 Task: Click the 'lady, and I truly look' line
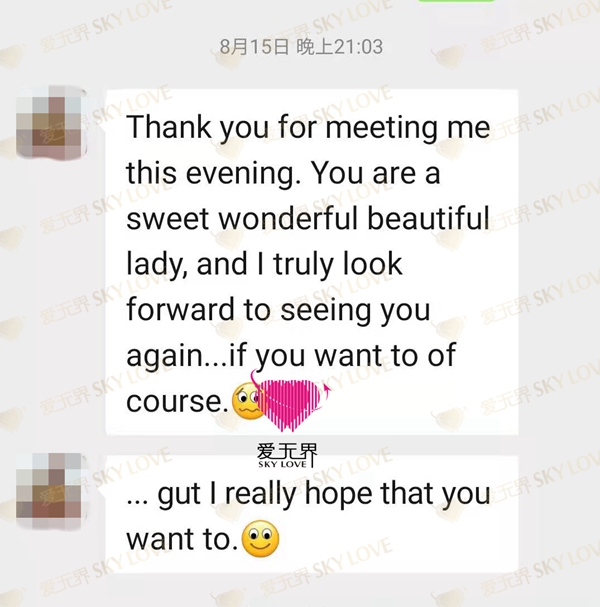pyautogui.click(x=264, y=265)
